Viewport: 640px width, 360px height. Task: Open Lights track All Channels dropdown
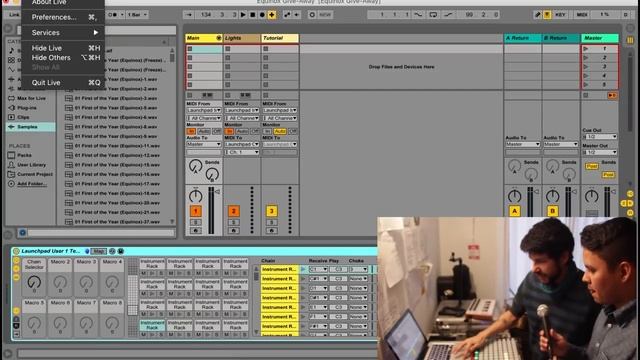click(x=242, y=118)
